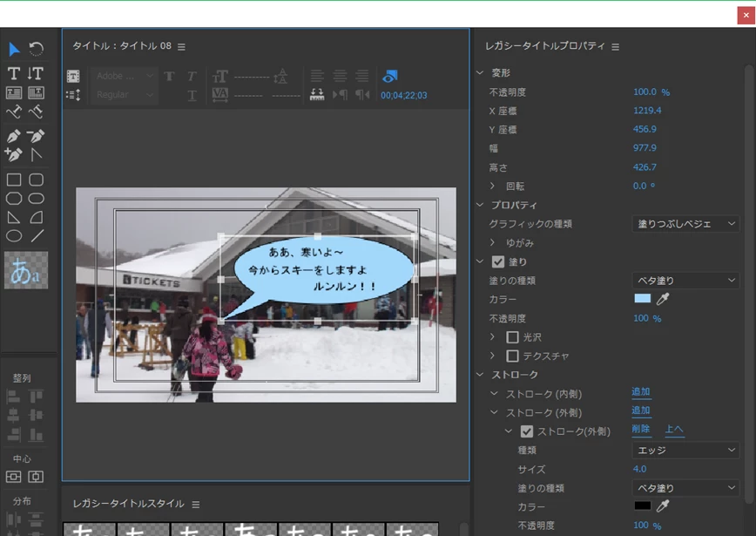756x536 pixels.
Task: Open the fill 塗りの種類 dropdown
Action: [x=685, y=281]
